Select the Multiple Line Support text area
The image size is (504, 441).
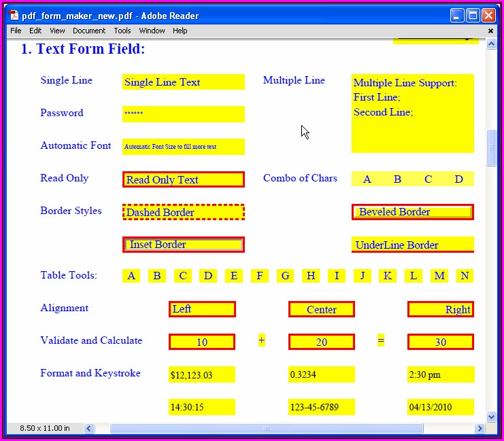coord(412,113)
